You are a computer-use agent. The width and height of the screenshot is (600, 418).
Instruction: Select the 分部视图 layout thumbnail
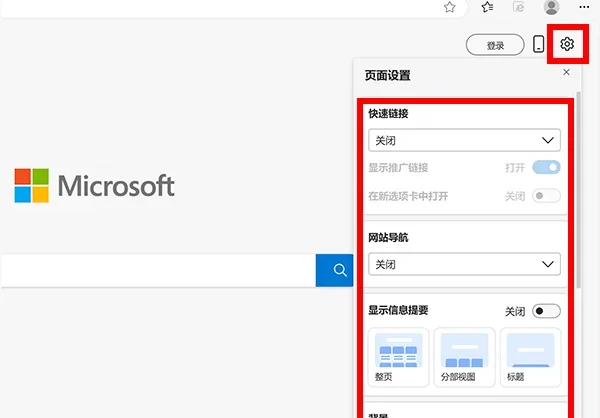click(465, 357)
